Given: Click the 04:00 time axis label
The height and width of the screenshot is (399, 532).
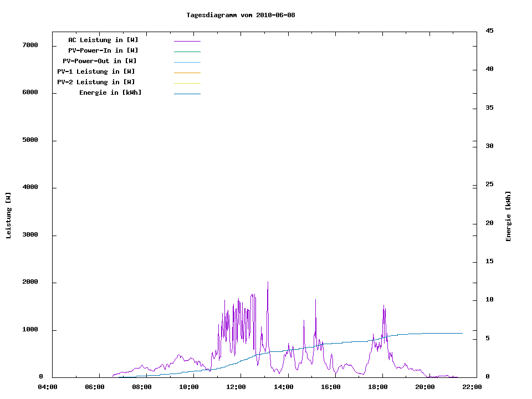Looking at the screenshot, I should point(48,387).
